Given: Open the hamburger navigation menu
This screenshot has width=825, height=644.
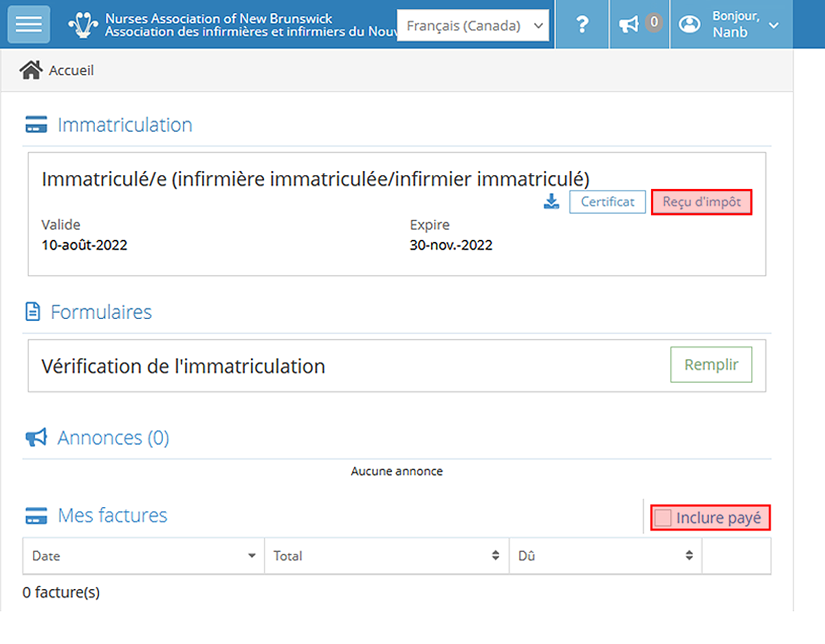Looking at the screenshot, I should tap(28, 25).
